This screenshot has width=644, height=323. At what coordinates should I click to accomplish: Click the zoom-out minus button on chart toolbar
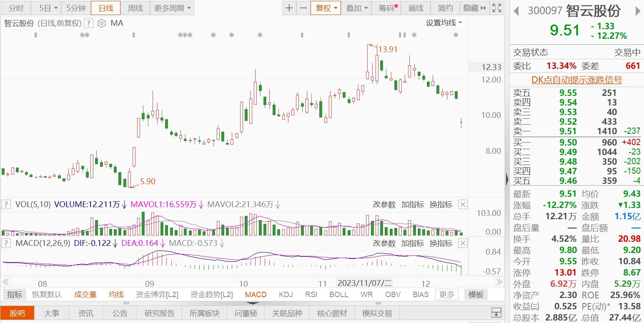[x=303, y=8]
